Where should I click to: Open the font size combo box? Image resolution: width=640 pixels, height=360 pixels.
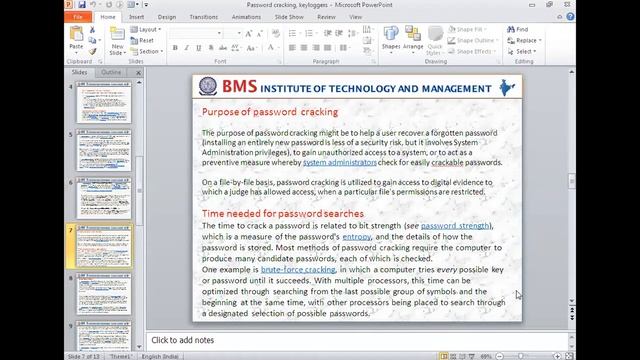233,33
